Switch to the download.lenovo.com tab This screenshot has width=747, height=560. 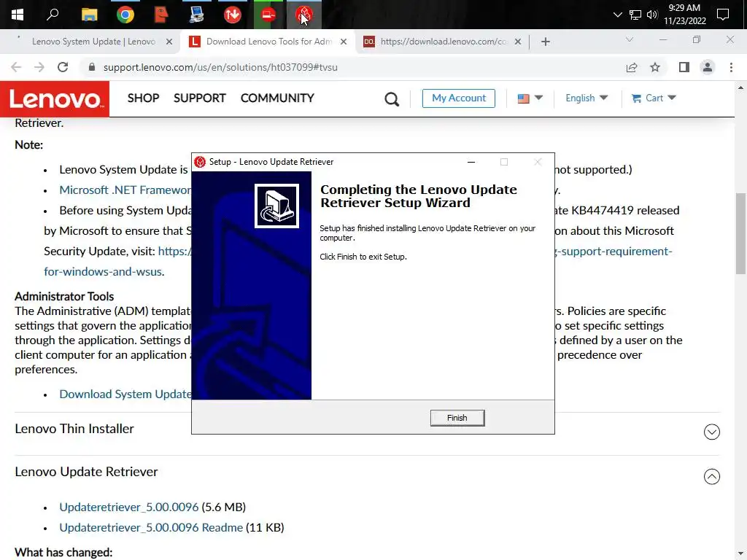(443, 42)
